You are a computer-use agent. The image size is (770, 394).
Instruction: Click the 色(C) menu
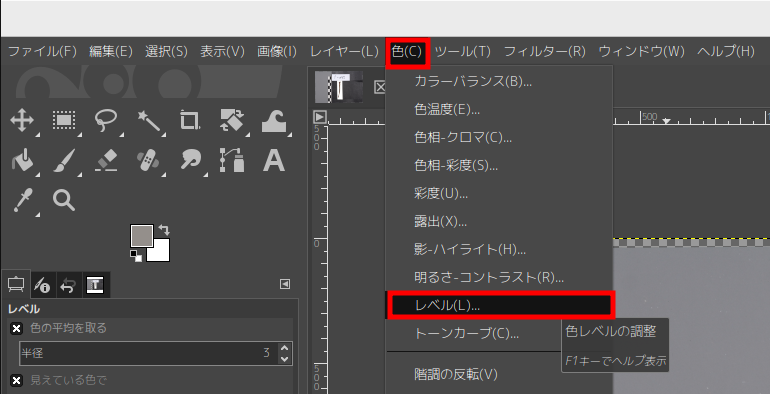[x=407, y=52]
